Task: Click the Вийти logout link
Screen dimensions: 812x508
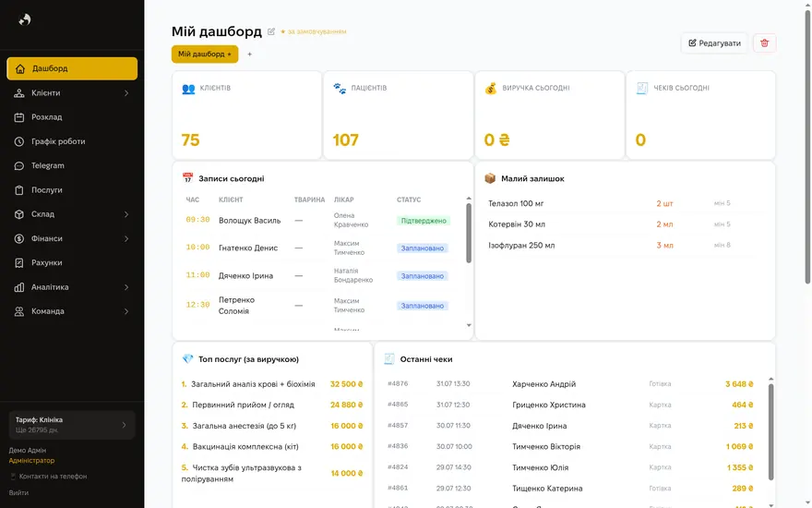Action: point(18,493)
